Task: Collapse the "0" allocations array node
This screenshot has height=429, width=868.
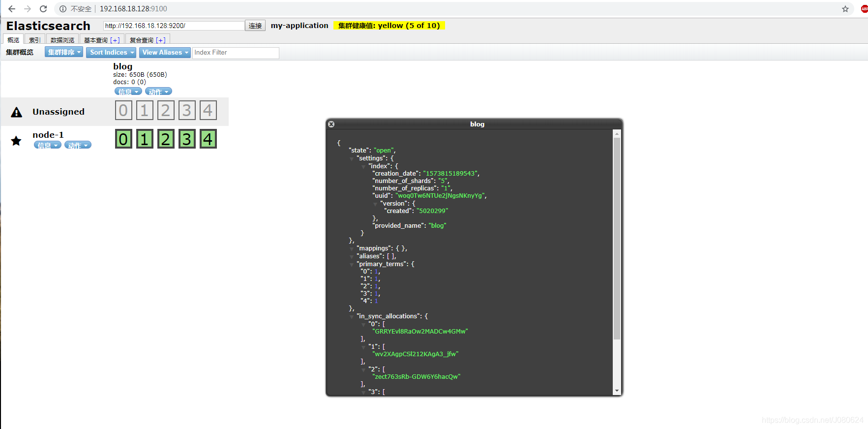Action: (363, 325)
